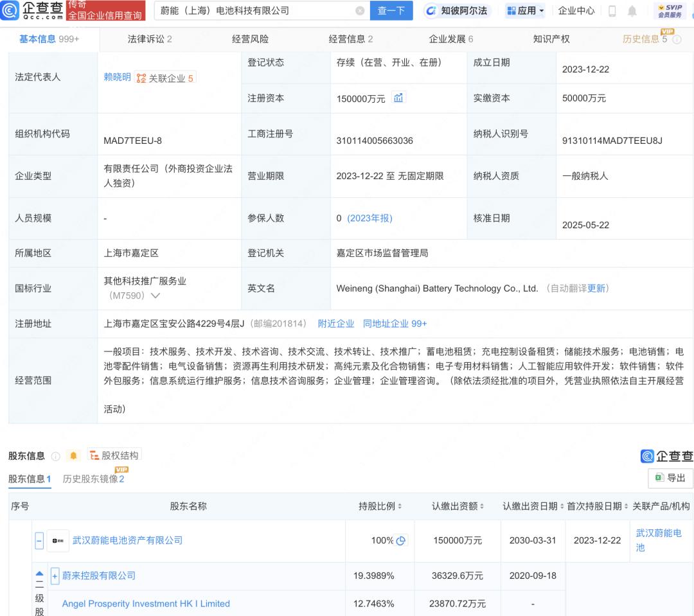Image resolution: width=694 pixels, height=616 pixels.
Task: Open 武汉蔚能电池资产有限公司 link
Action: tap(127, 540)
